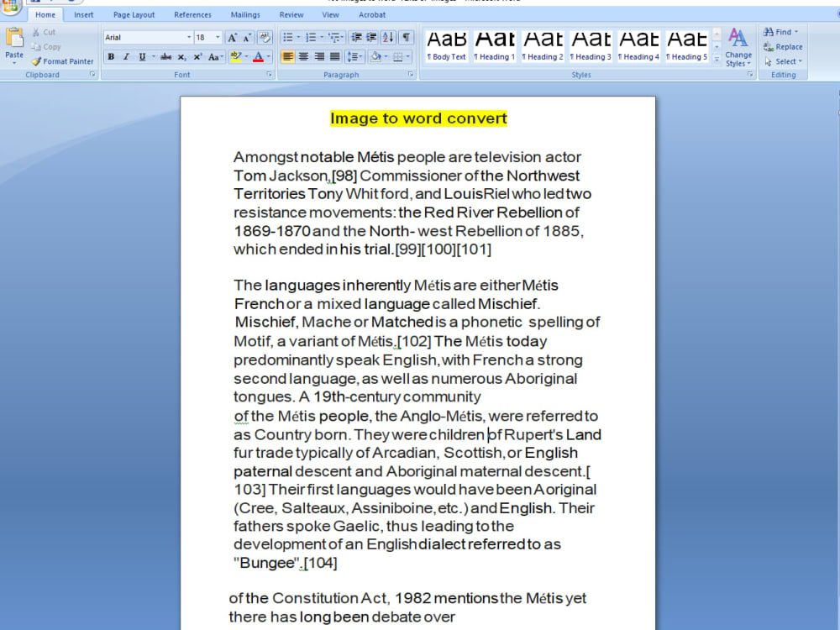
Task: Click the Increase Indent icon
Action: (x=370, y=38)
